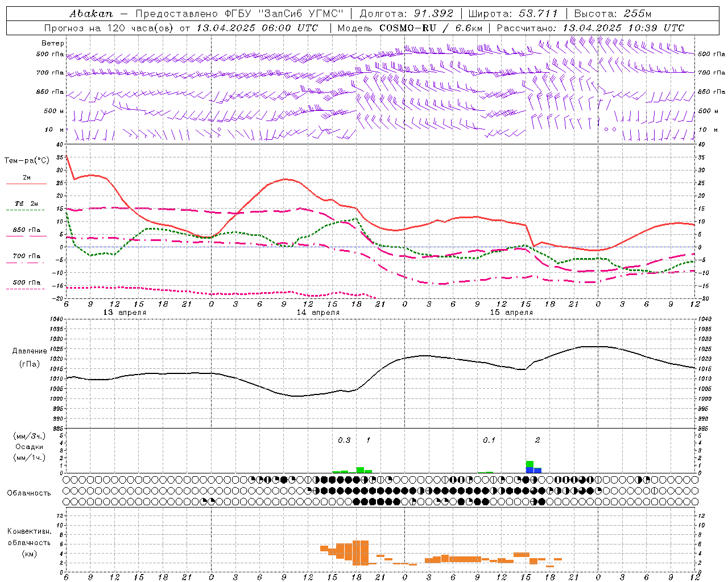The width and height of the screenshot is (728, 582).
Task: Click the '700 гПа' wind label on right edge
Action: (711, 72)
